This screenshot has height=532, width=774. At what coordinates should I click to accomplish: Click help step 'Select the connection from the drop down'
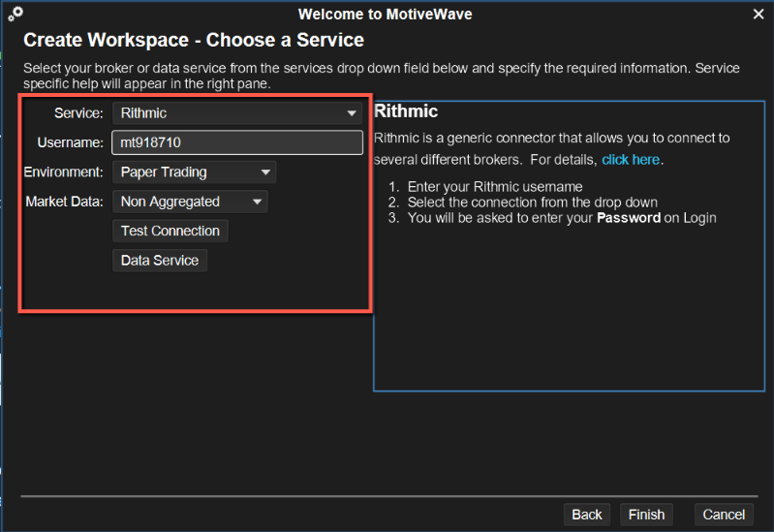point(532,203)
